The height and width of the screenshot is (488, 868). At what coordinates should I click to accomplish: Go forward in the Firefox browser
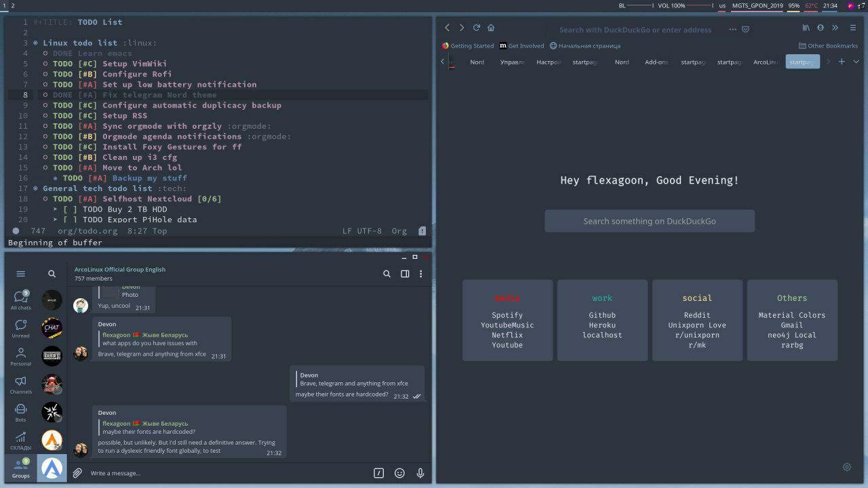[462, 28]
